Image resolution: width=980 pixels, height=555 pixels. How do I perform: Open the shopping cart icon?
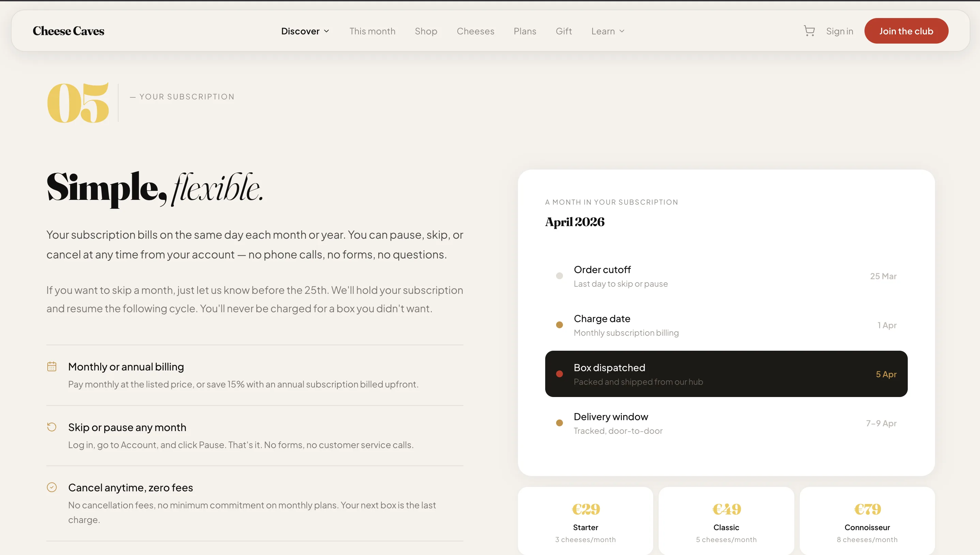[x=809, y=31]
